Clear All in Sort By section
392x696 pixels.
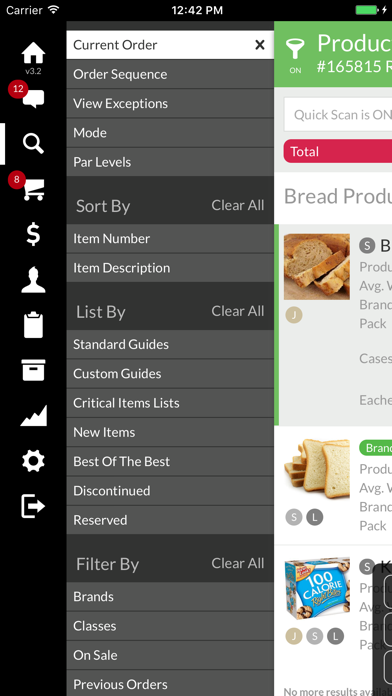238,206
